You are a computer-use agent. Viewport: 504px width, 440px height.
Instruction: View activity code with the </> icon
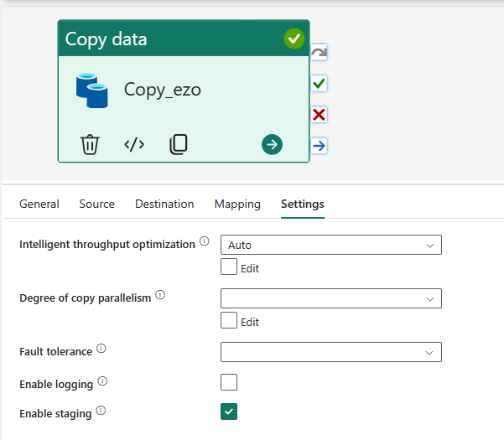tap(134, 144)
